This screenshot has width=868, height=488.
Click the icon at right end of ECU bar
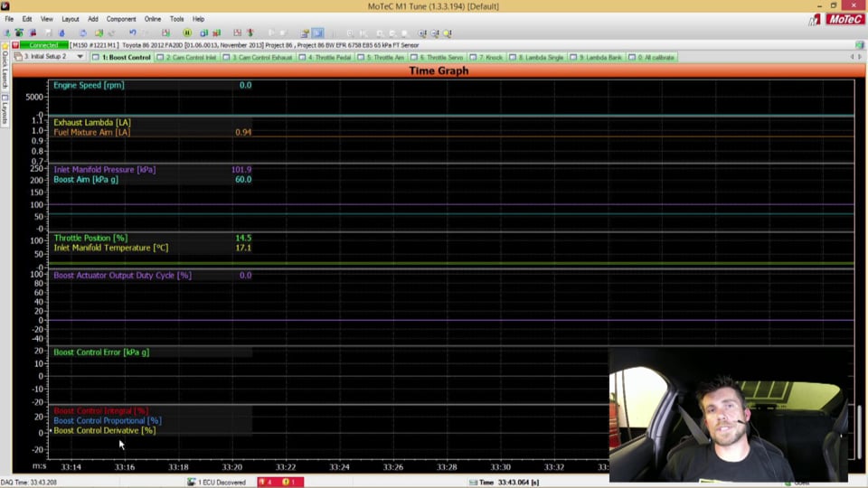point(859,45)
